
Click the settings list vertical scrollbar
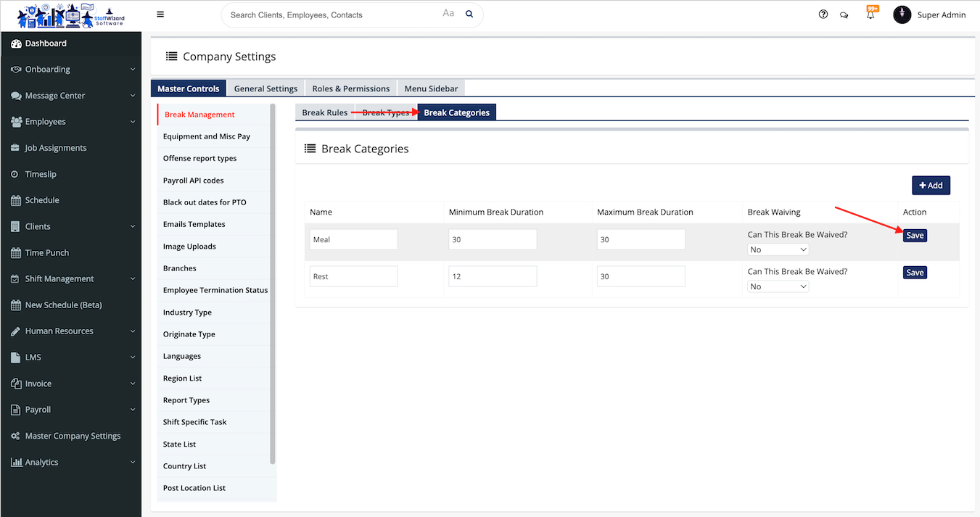273,283
